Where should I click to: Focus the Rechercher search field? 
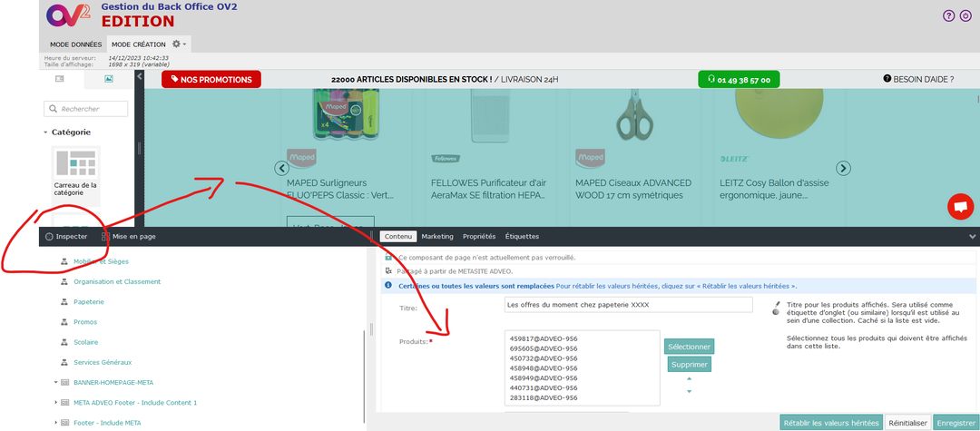(85, 109)
